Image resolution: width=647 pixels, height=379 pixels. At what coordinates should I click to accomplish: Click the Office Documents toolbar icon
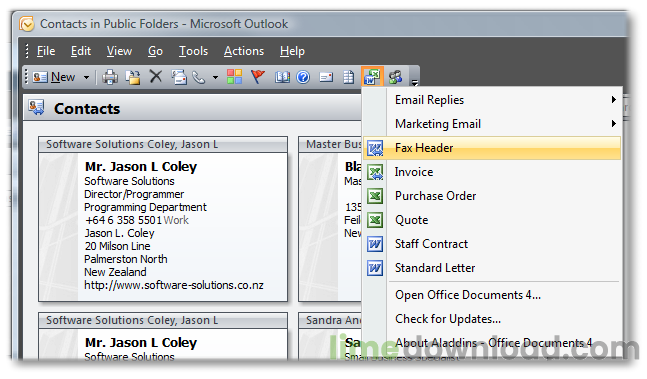(x=372, y=77)
